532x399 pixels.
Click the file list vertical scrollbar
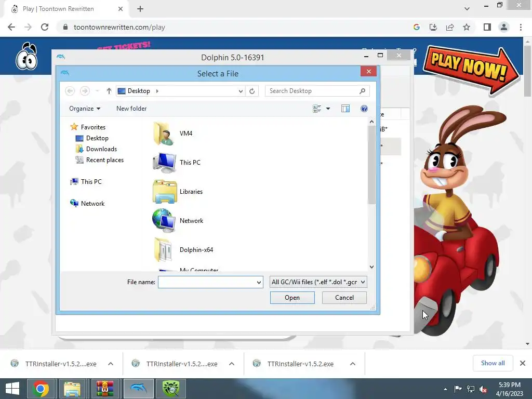[x=371, y=165]
